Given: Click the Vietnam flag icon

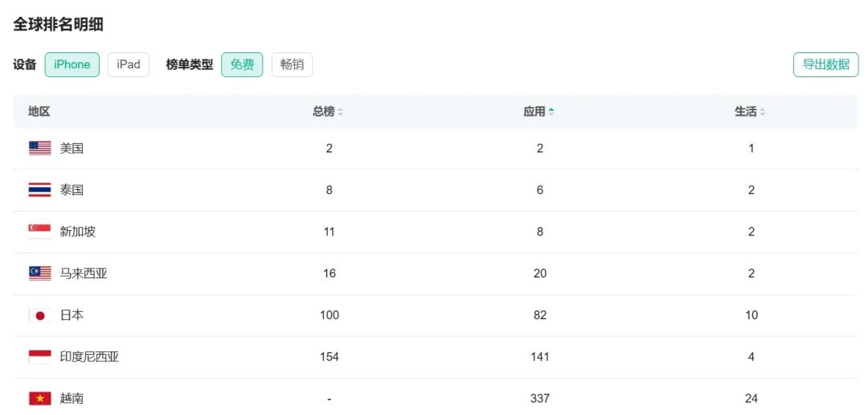Looking at the screenshot, I should coord(40,398).
